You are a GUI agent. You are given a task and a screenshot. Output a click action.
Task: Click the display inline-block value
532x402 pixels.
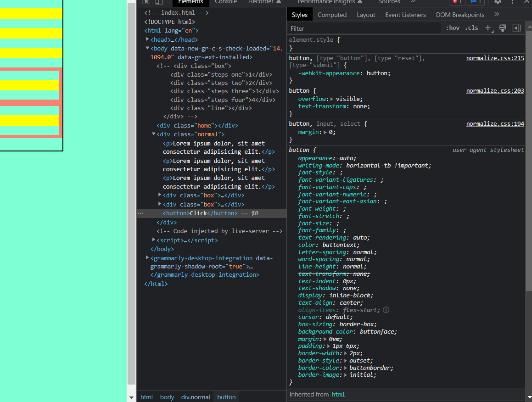(x=351, y=296)
